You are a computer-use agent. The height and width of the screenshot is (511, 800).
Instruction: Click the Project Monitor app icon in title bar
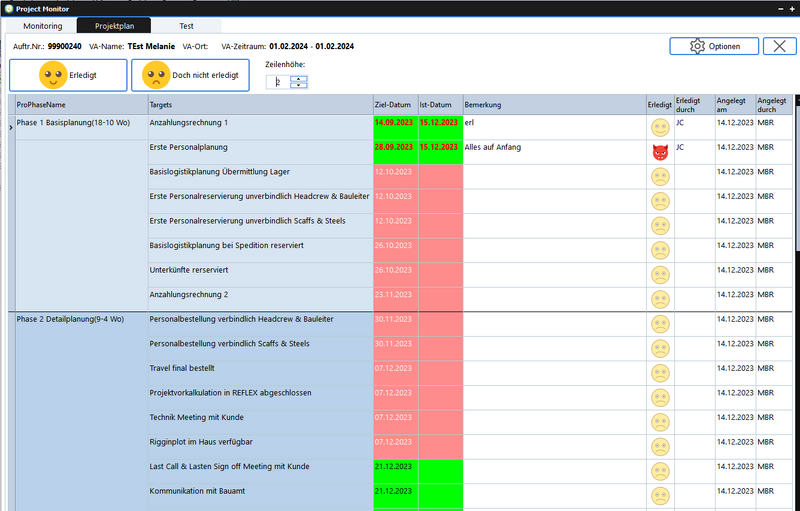(8, 9)
